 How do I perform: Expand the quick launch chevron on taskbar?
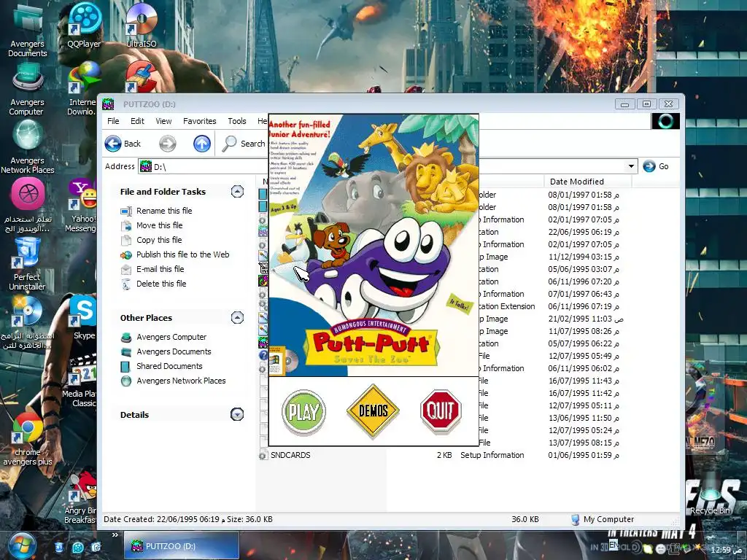pos(115,536)
